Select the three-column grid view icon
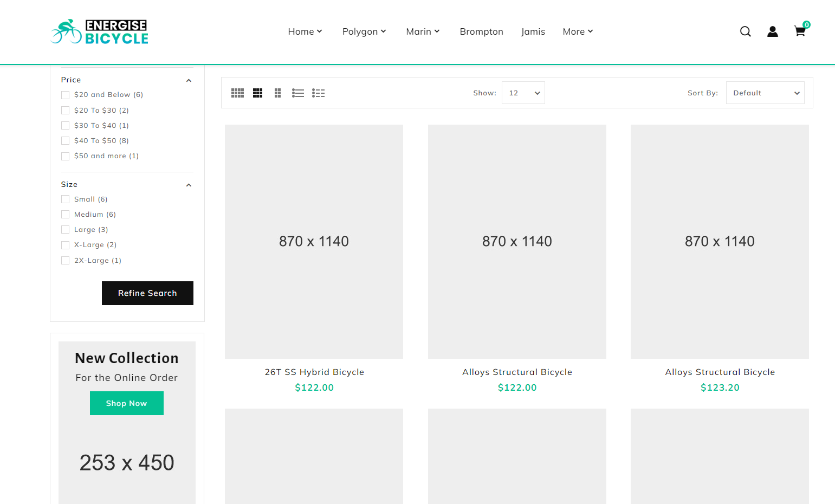This screenshot has width=835, height=504. [257, 93]
